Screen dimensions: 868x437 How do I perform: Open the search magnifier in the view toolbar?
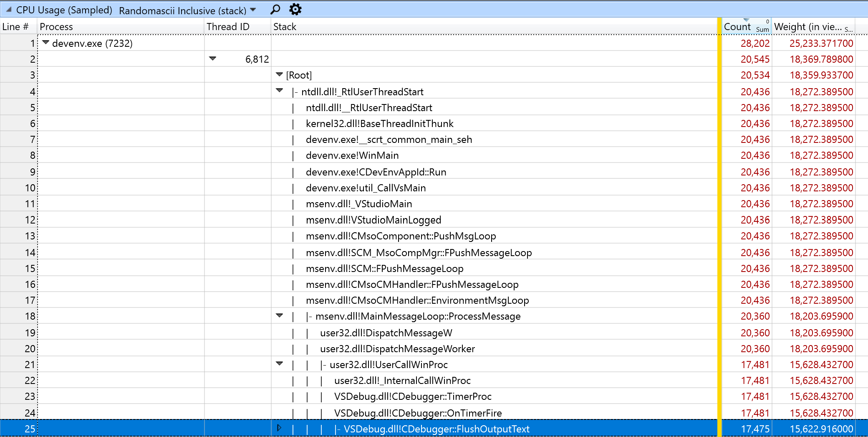tap(275, 9)
